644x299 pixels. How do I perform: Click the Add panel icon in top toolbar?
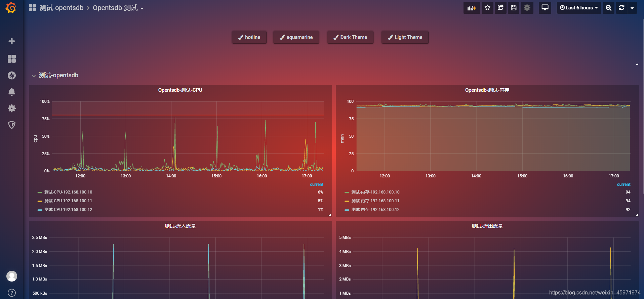(472, 8)
